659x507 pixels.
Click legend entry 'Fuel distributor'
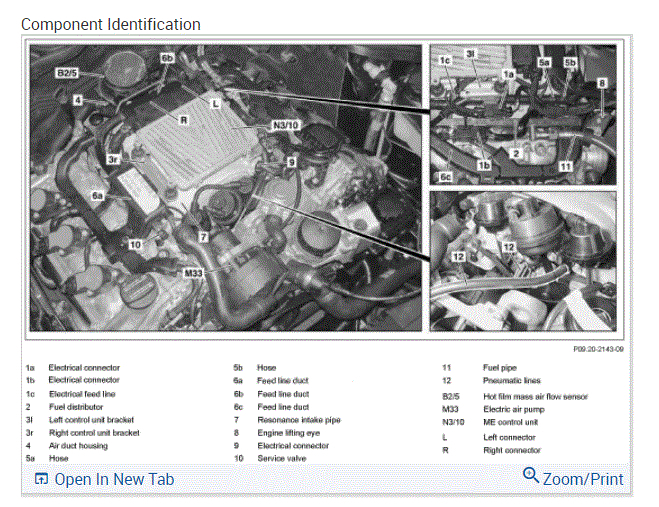(x=76, y=407)
